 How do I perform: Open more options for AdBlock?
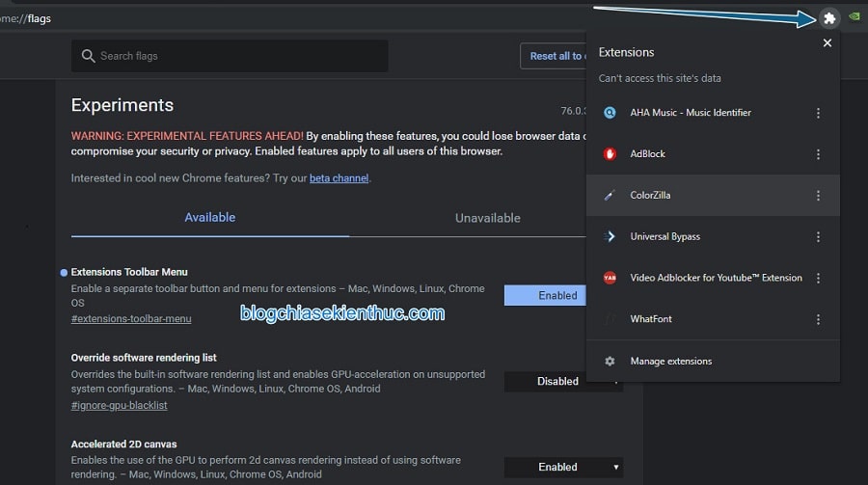[818, 154]
